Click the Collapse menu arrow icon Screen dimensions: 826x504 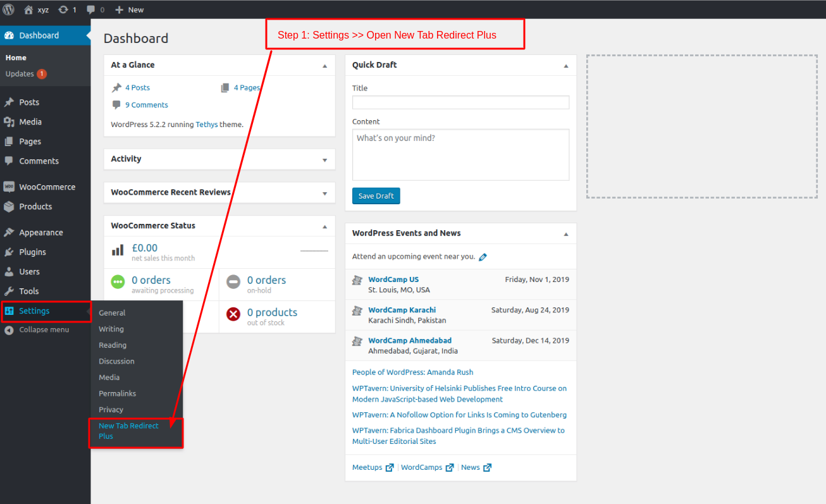pos(9,330)
